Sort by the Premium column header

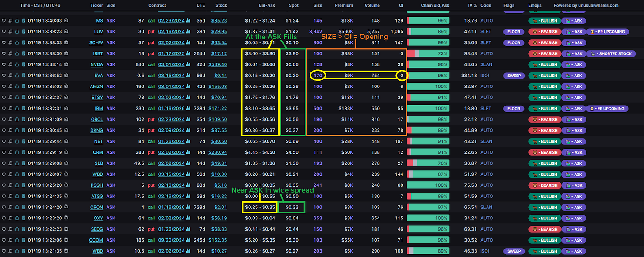(x=344, y=6)
